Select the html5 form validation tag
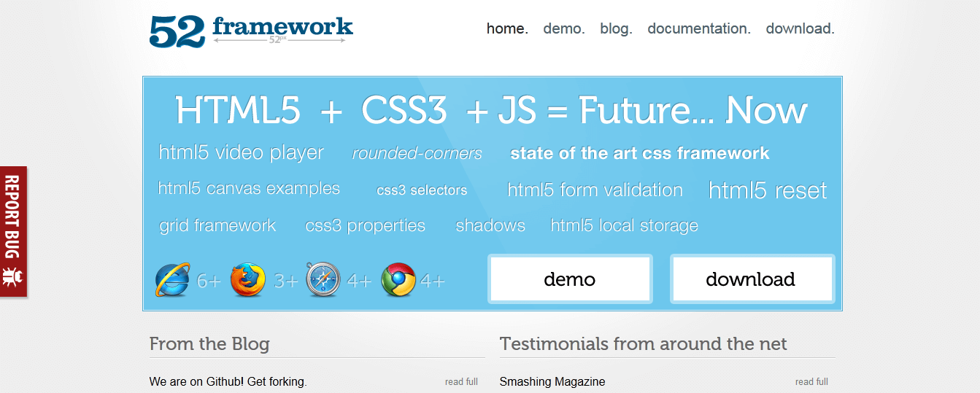Image resolution: width=980 pixels, height=393 pixels. pos(595,190)
